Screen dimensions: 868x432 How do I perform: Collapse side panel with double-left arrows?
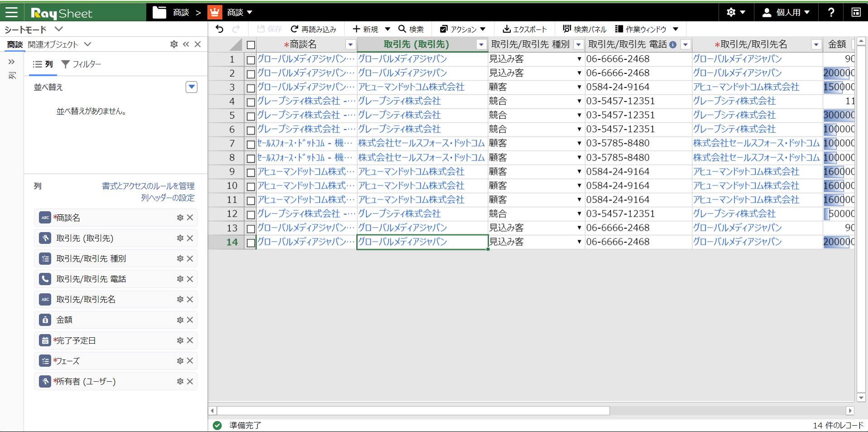point(186,44)
